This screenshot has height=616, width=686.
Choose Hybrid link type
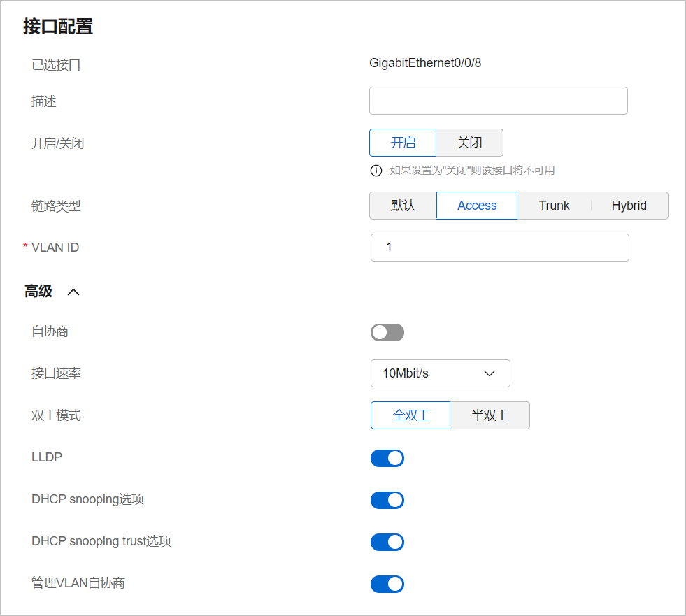629,205
